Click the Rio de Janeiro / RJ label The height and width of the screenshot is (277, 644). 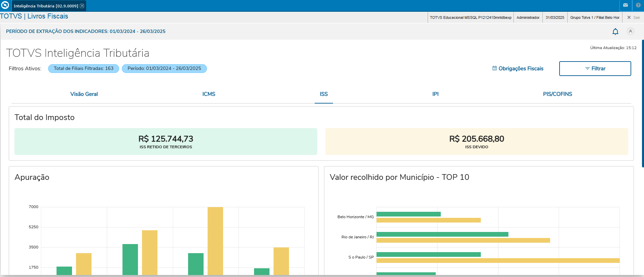357,237
